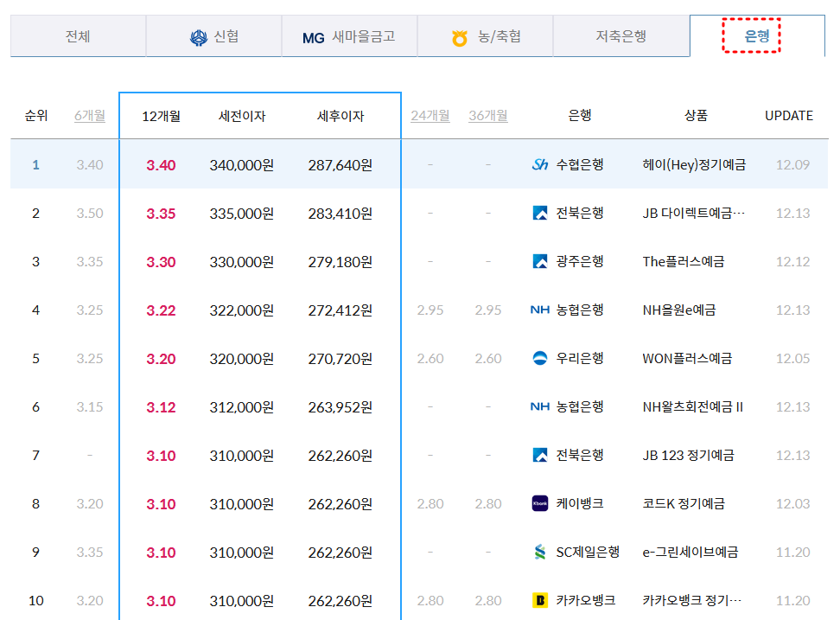Click NH logo in NH왈츠회전예금 II row
840x620 pixels.
[x=540, y=406]
